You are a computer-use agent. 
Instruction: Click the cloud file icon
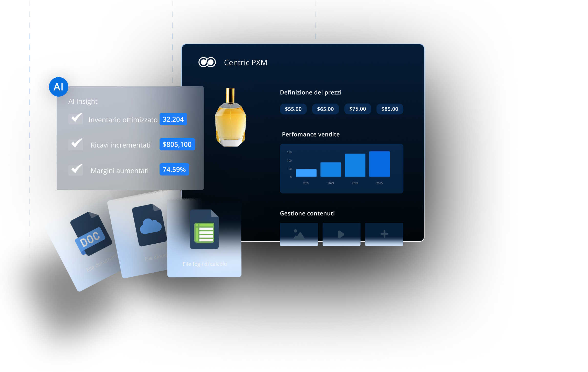click(x=150, y=225)
